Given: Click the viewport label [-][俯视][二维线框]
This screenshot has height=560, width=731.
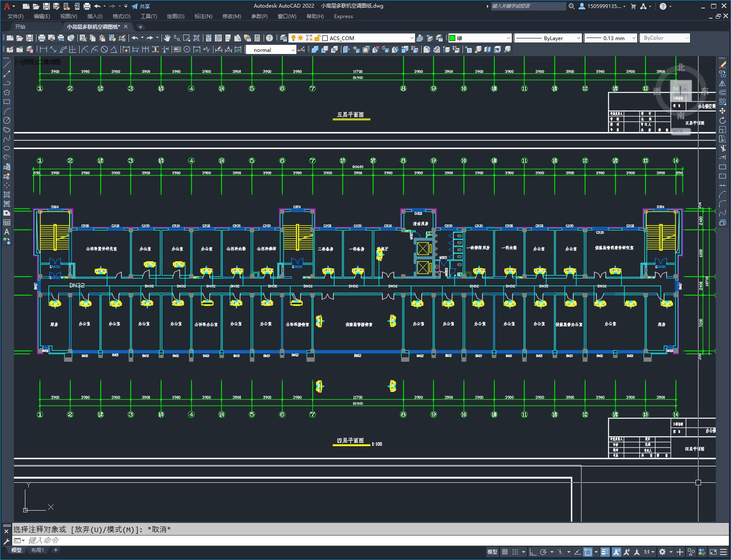Looking at the screenshot, I should tap(38, 62).
